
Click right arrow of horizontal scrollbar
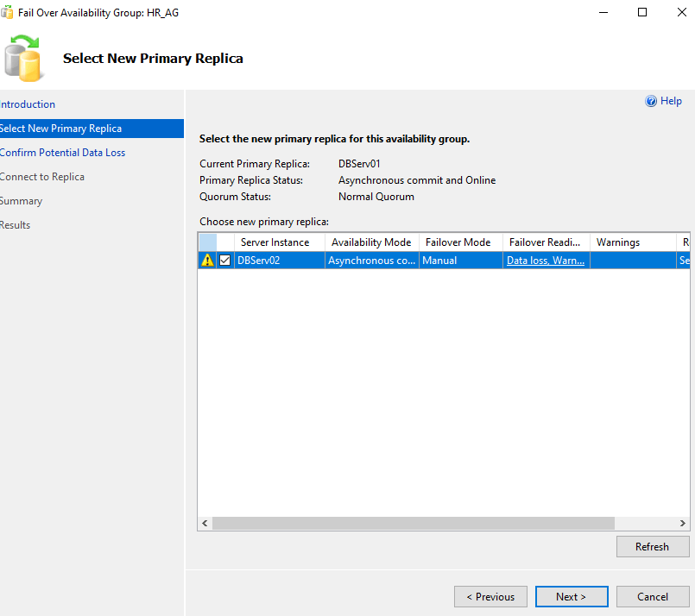tap(683, 523)
